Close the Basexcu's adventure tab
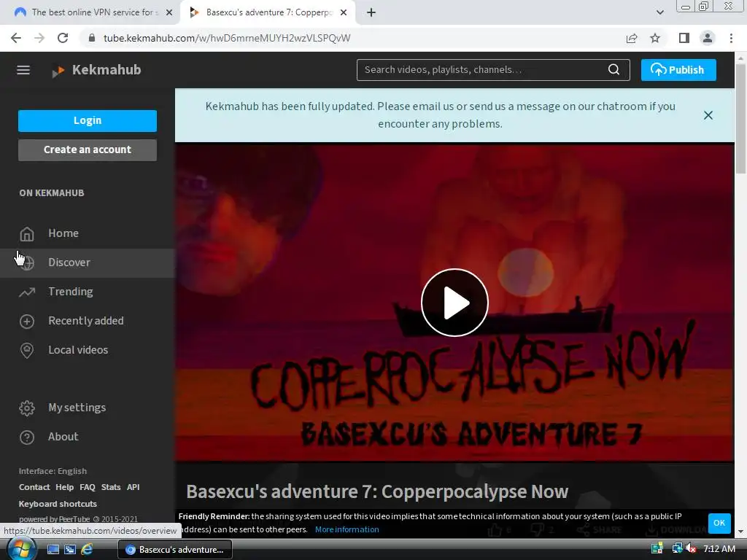This screenshot has width=747, height=560. (344, 12)
